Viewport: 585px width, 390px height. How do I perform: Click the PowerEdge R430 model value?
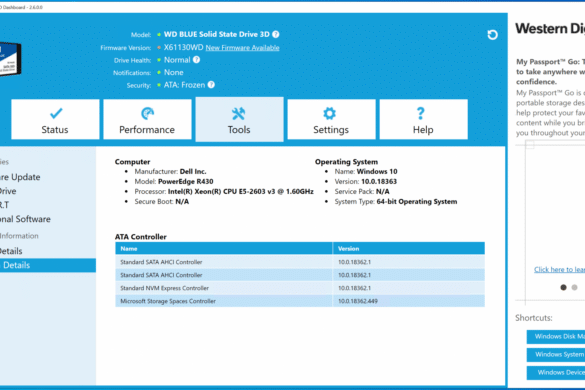[186, 181]
